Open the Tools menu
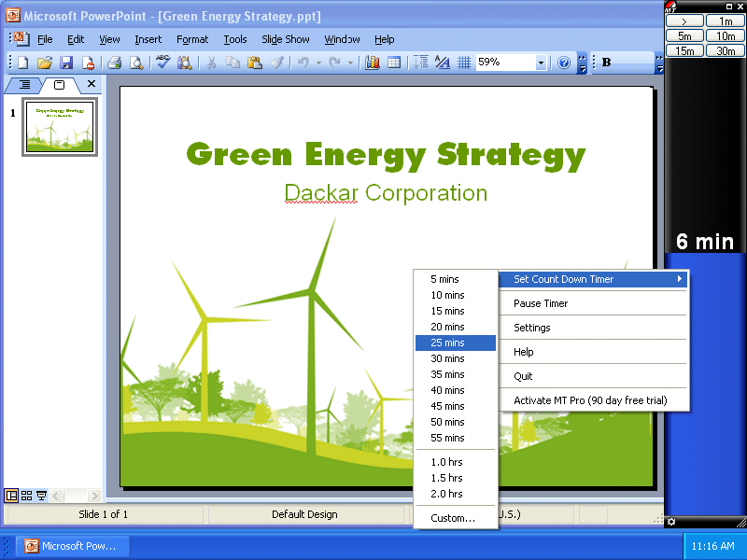747x560 pixels. [x=235, y=39]
